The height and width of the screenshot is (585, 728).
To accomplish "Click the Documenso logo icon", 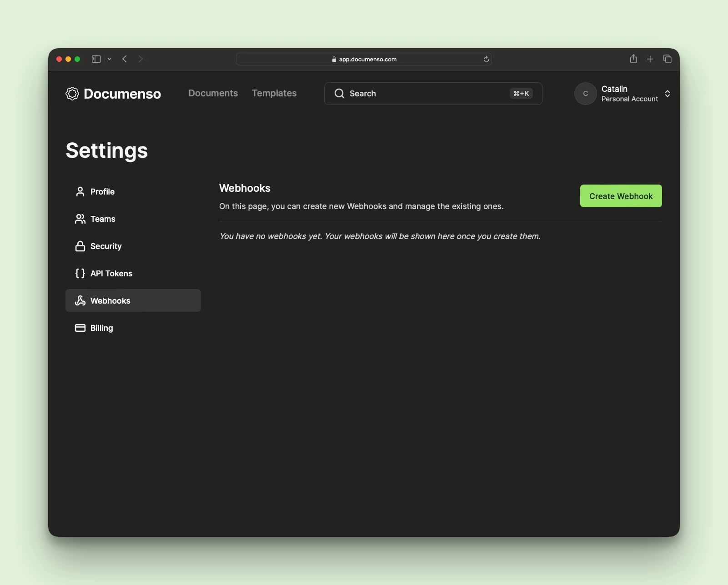I will tap(72, 94).
